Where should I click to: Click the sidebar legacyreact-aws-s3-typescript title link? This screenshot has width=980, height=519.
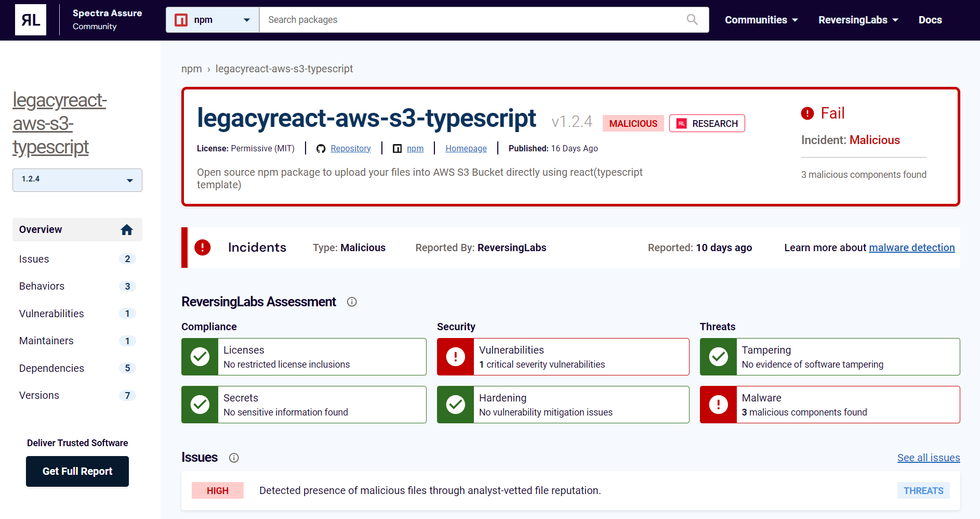pos(59,124)
